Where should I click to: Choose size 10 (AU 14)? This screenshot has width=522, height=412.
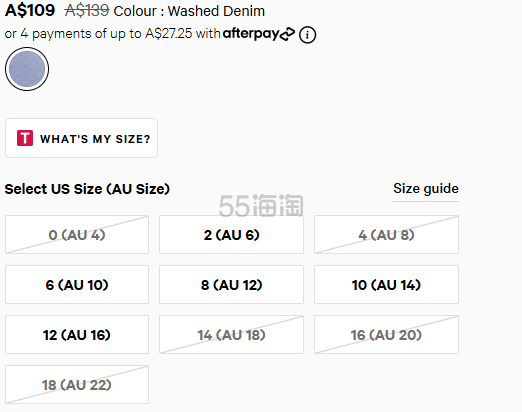coord(386,285)
